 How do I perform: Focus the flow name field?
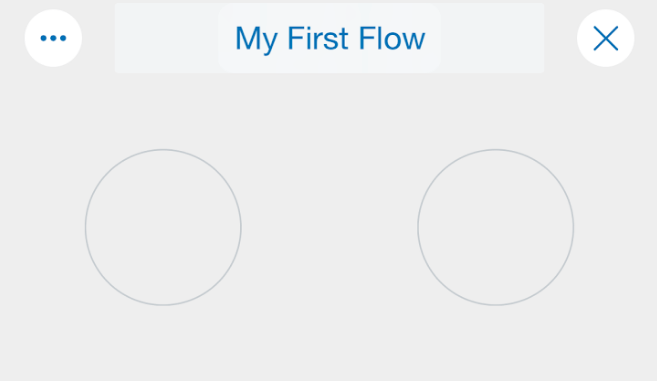(329, 38)
